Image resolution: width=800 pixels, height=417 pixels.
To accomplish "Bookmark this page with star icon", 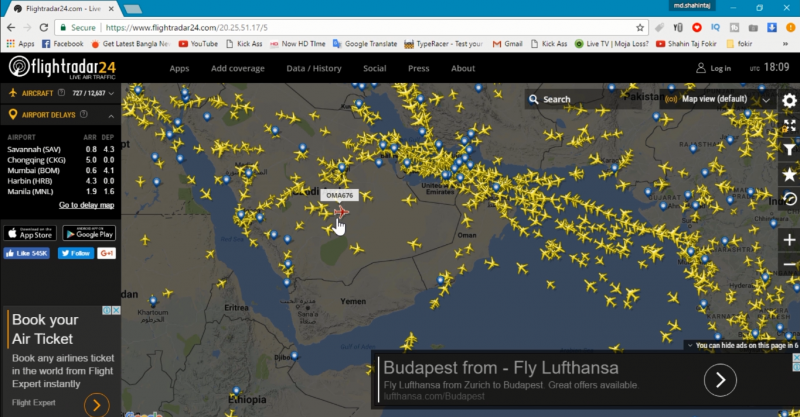I will [640, 28].
